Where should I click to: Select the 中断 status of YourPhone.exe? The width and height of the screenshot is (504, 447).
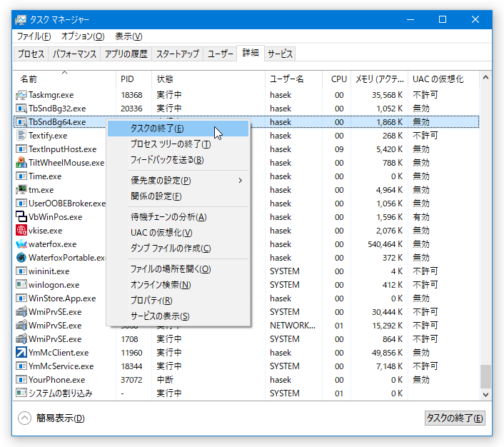click(x=165, y=380)
